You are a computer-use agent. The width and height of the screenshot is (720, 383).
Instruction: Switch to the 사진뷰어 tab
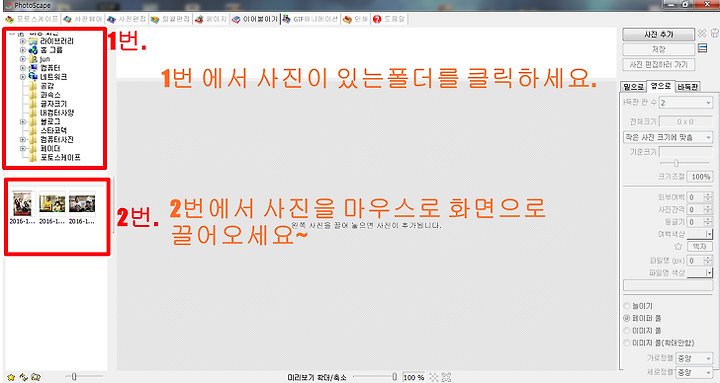[x=83, y=19]
